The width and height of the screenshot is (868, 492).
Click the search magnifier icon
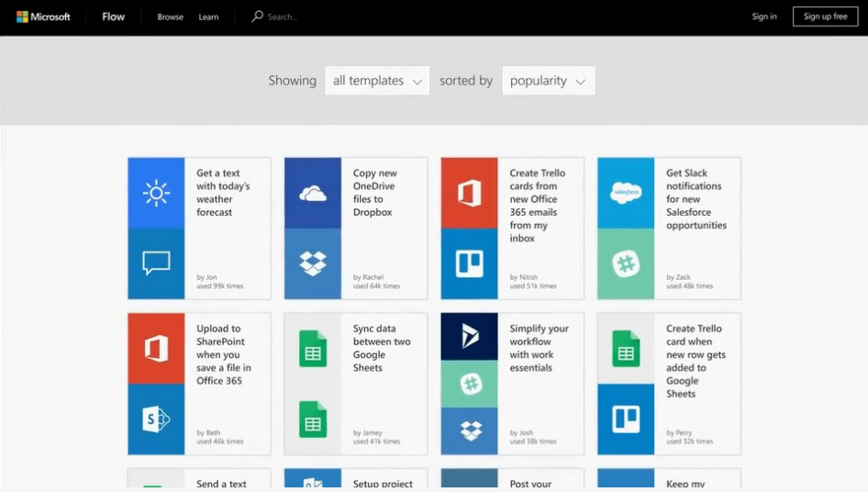pyautogui.click(x=257, y=17)
